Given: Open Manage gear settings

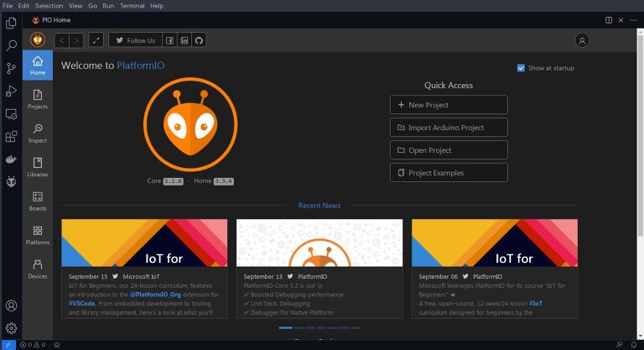Looking at the screenshot, I should click(x=11, y=328).
